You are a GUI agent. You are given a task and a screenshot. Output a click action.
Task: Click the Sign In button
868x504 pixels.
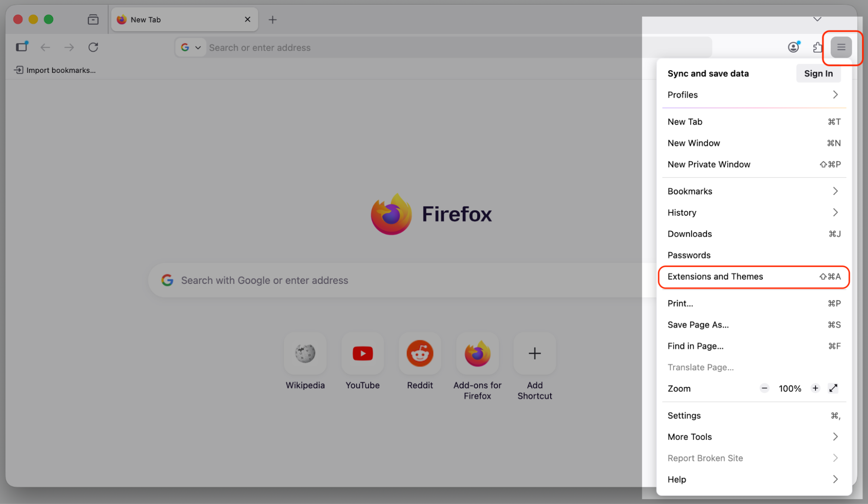tap(818, 73)
